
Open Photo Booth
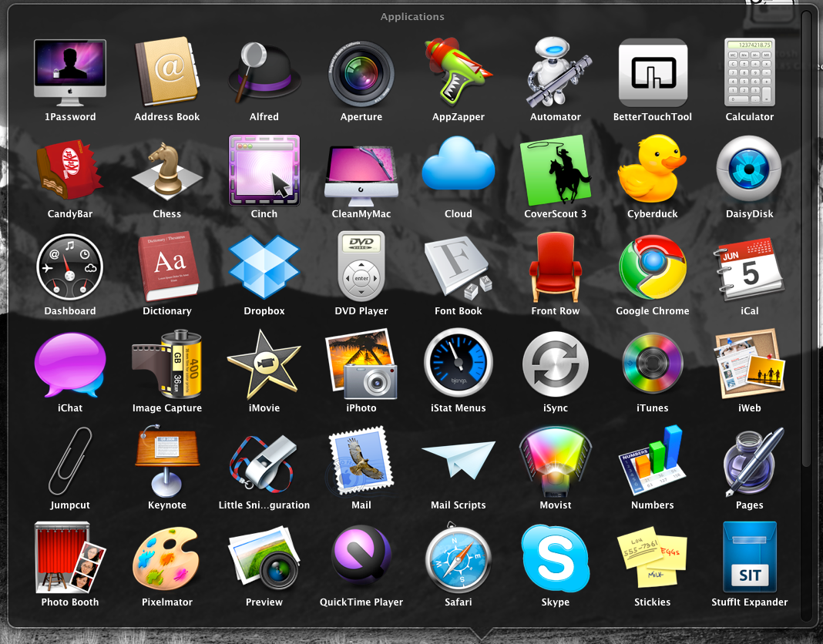coord(70,558)
